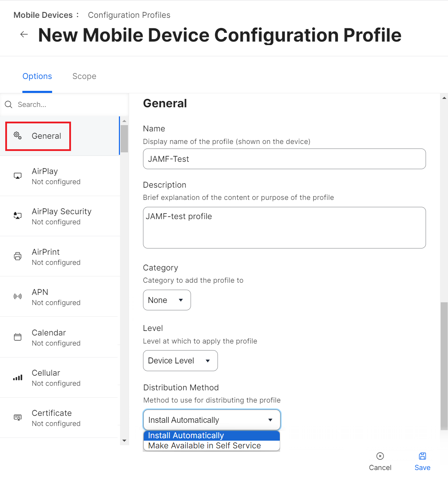
Task: Click the Description text area
Action: (x=284, y=227)
